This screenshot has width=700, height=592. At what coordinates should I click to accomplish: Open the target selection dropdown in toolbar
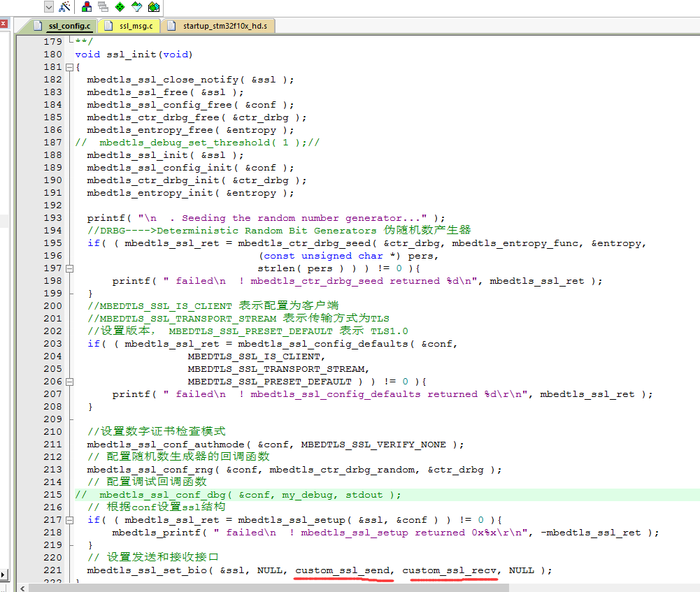pyautogui.click(x=49, y=7)
